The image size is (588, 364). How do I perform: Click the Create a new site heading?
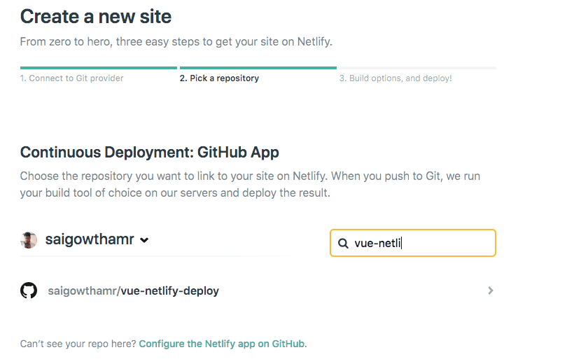click(x=96, y=17)
